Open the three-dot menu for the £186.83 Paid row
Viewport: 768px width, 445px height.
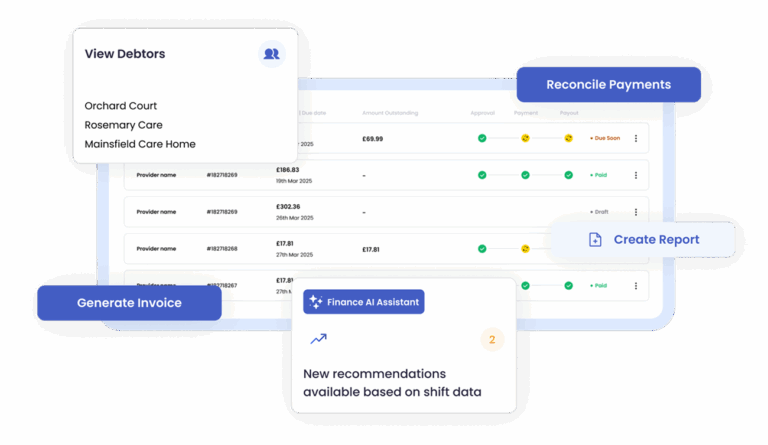pyautogui.click(x=636, y=175)
